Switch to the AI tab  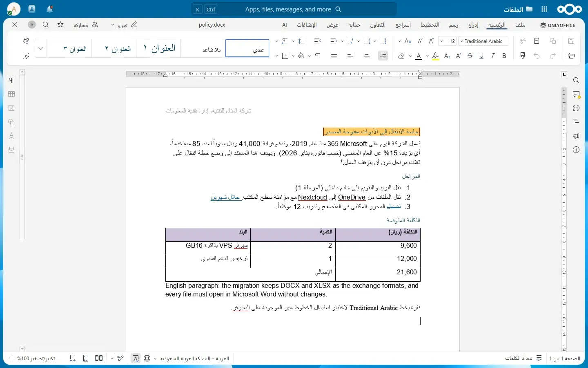tap(285, 25)
